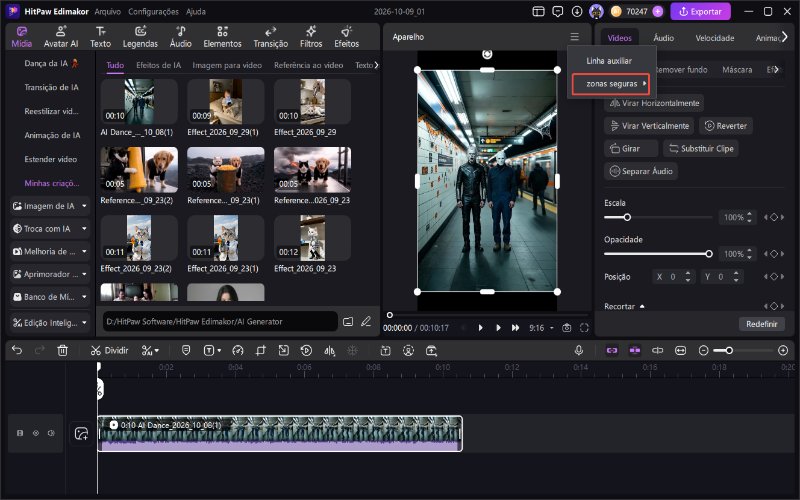800x500 pixels.
Task: Click the Dividir split tool
Action: (109, 351)
